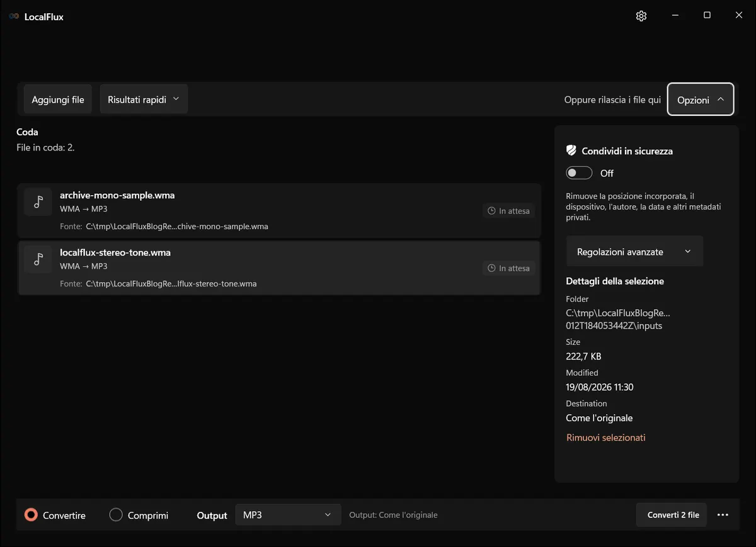Click the 'Oppure rilascia i file qui' text
Screen dimensions: 756x547
click(x=612, y=99)
